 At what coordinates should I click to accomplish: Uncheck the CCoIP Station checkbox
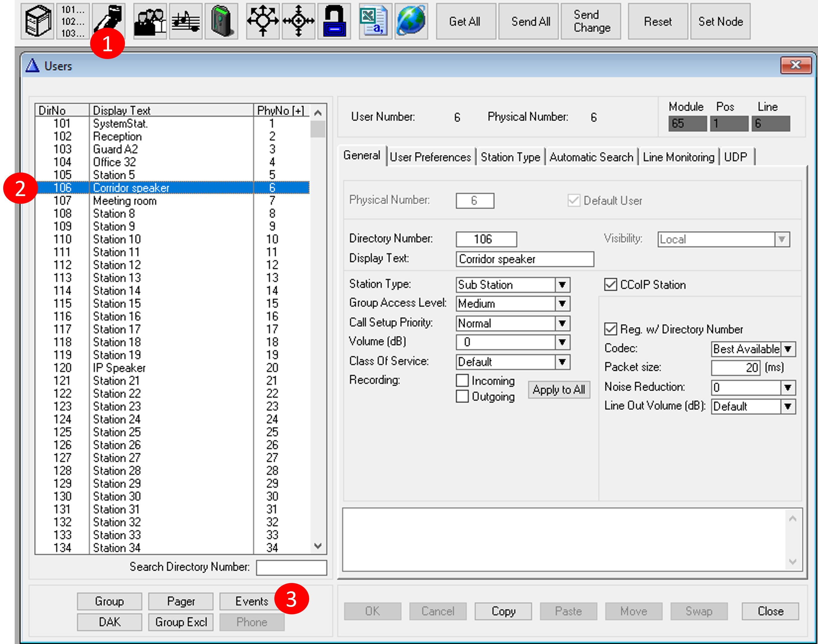[610, 285]
